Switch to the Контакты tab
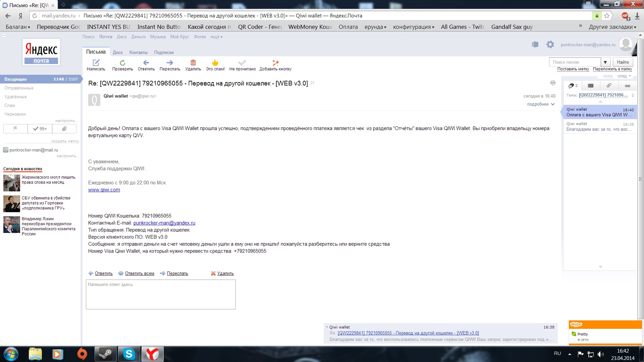This screenshot has height=362, width=644. [138, 52]
